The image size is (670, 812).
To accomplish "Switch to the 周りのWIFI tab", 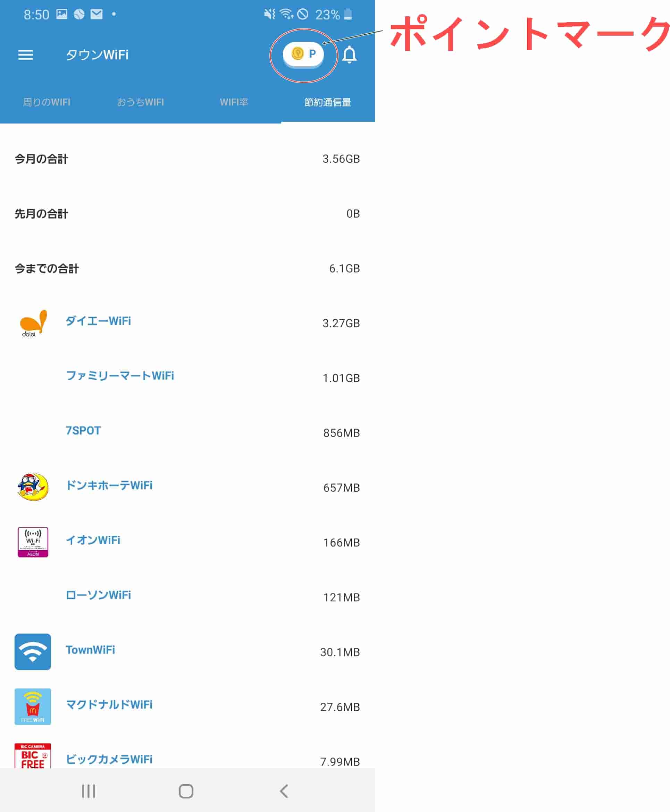I will pos(47,102).
